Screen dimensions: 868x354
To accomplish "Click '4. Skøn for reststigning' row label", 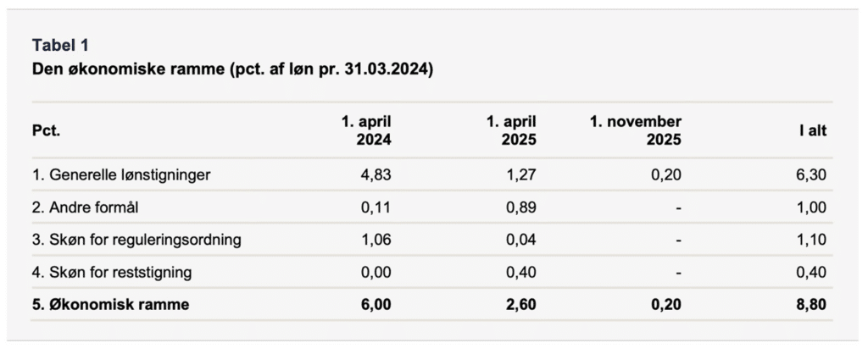I will [x=112, y=272].
